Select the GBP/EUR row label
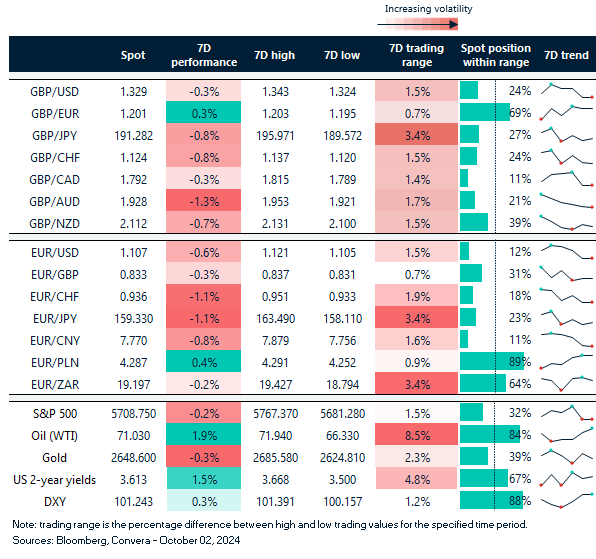The width and height of the screenshot is (596, 559). pyautogui.click(x=55, y=114)
